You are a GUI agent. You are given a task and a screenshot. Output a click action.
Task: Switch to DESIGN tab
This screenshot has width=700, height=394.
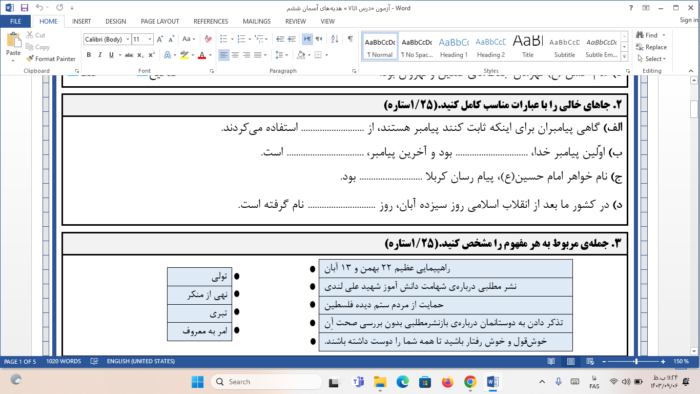click(116, 21)
